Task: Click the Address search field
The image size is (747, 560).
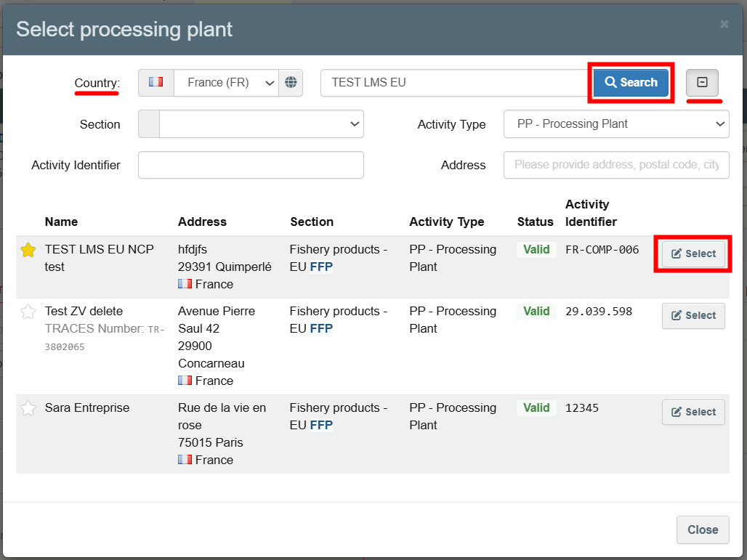Action: tap(615, 165)
